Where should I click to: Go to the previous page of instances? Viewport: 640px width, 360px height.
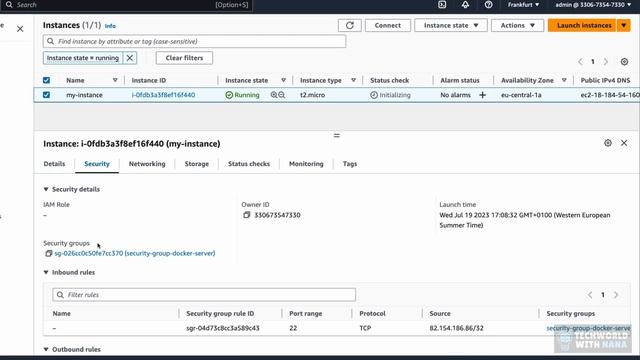click(x=580, y=62)
